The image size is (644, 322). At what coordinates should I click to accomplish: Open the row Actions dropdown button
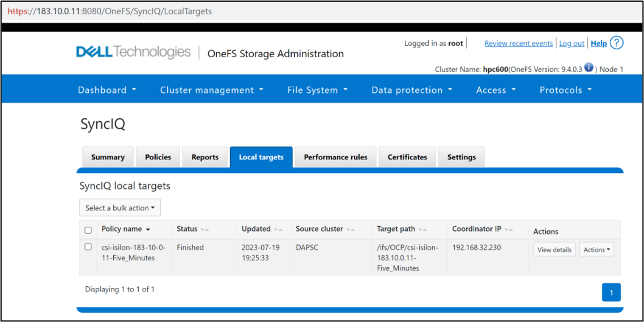(x=597, y=250)
